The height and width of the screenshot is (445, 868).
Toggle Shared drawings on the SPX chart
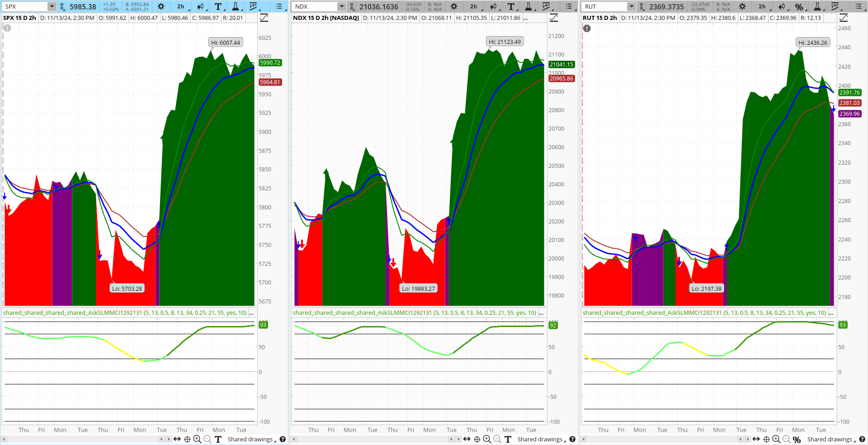point(251,439)
